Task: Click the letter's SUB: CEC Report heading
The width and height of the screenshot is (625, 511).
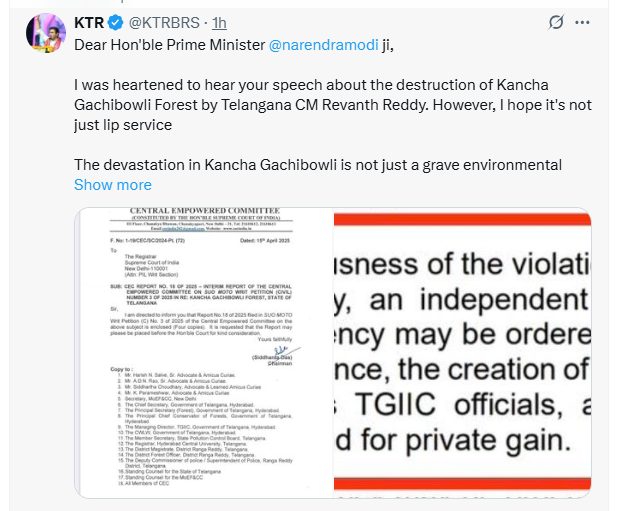Action: tap(201, 295)
